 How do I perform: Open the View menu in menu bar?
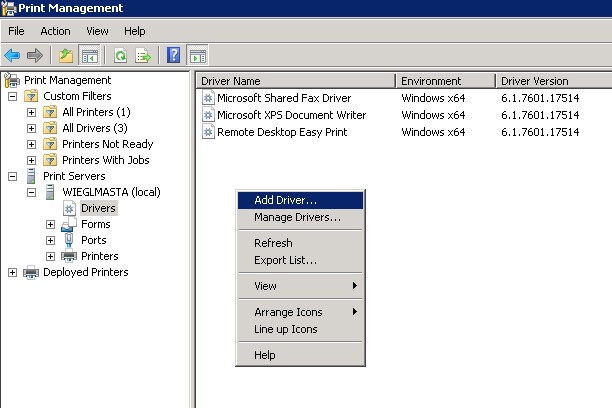97,31
